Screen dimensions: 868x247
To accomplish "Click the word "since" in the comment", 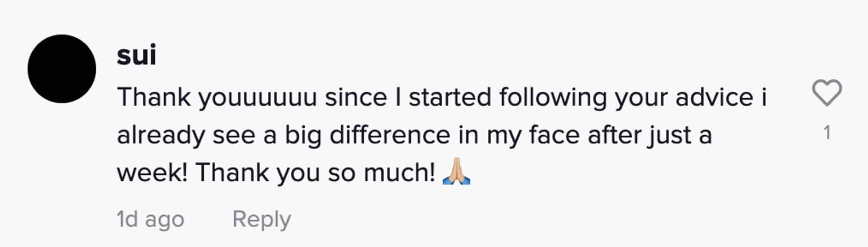I will (356, 97).
